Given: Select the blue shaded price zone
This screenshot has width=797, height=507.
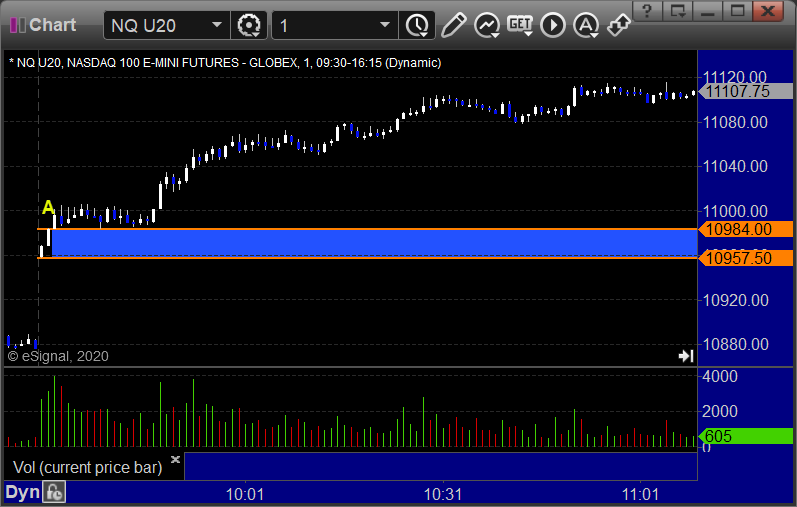Looking at the screenshot, I should pos(374,244).
